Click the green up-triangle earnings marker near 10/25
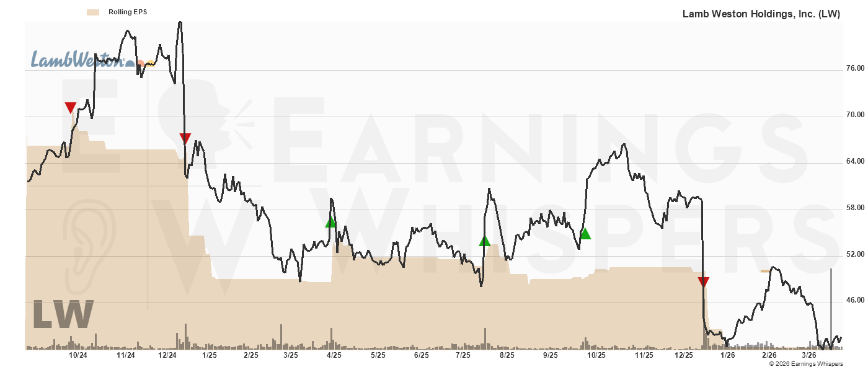The image size is (868, 372). click(x=585, y=233)
